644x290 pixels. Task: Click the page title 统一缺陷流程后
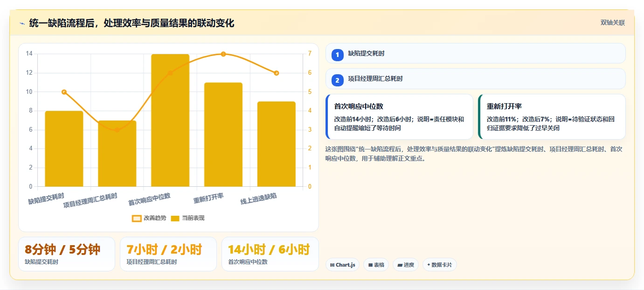point(132,23)
